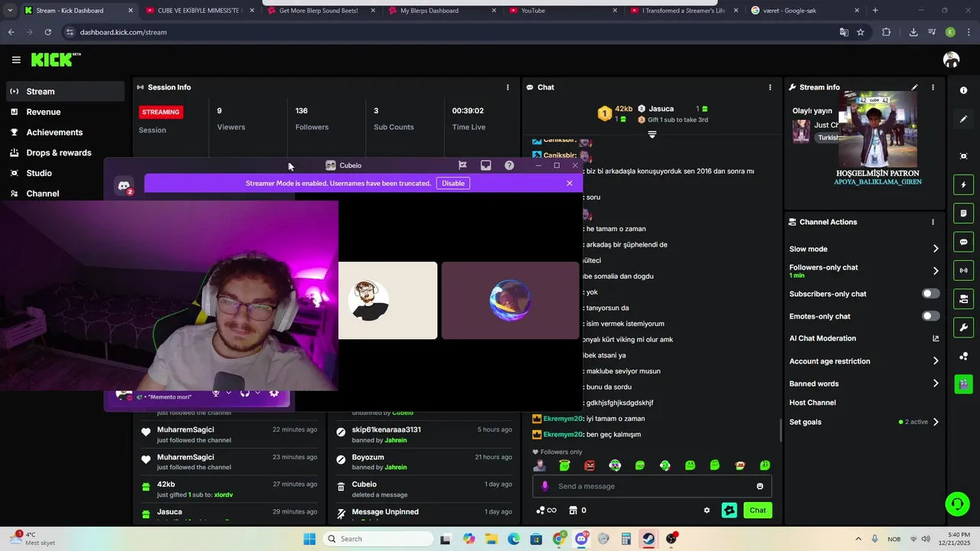
Task: Click the screen capture icon in right rail
Action: pyautogui.click(x=963, y=156)
